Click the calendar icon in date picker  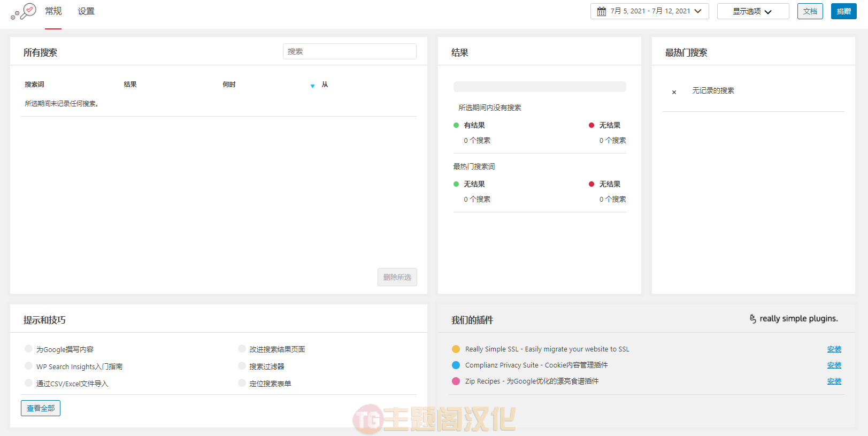[602, 11]
